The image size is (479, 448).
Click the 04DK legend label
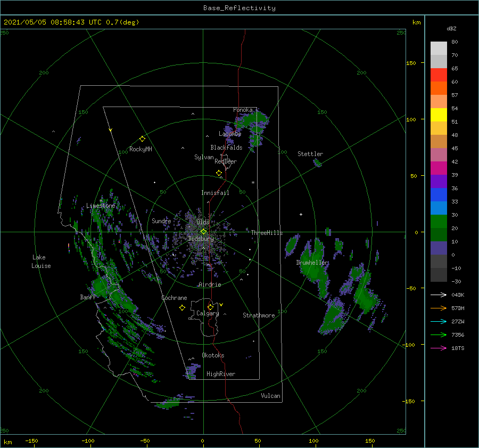[x=458, y=295]
